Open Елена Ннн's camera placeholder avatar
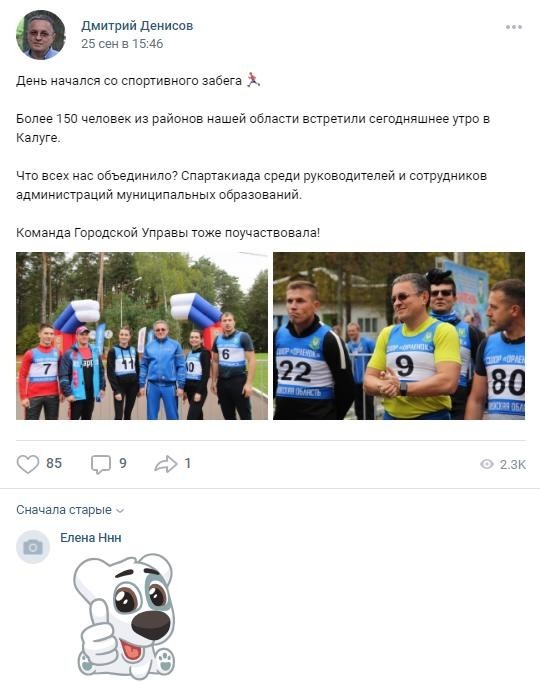Screen dimensions: 540x682 pyautogui.click(x=33, y=547)
